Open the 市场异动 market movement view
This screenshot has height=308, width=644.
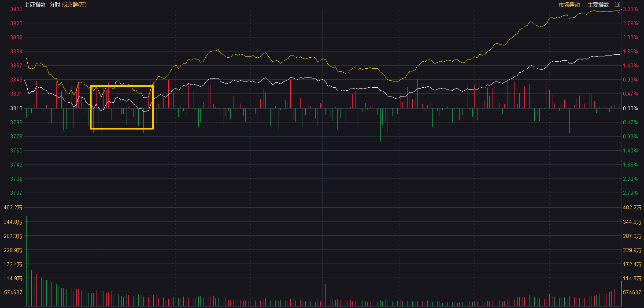click(569, 5)
